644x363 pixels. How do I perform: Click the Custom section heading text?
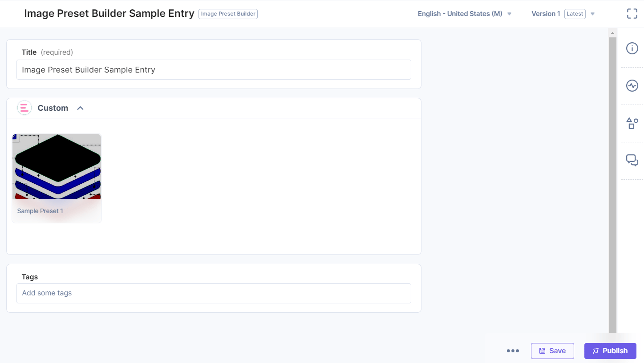coord(53,108)
